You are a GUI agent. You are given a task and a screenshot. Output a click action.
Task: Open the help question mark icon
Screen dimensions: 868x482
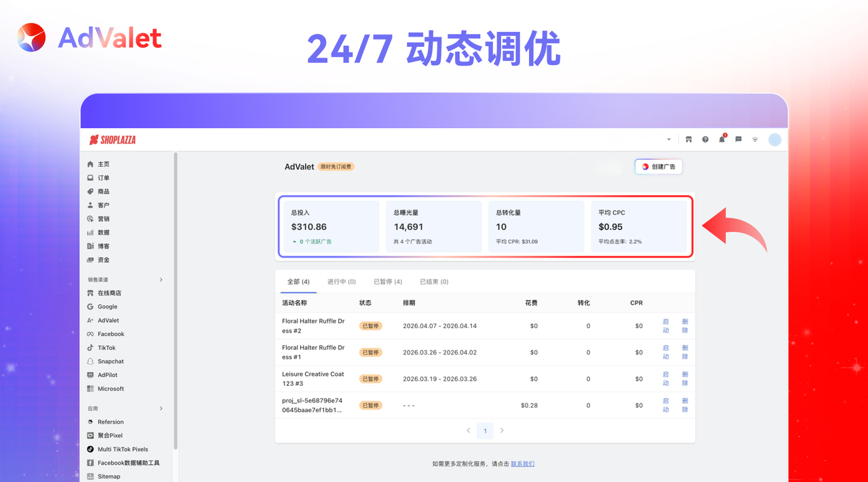tap(705, 139)
